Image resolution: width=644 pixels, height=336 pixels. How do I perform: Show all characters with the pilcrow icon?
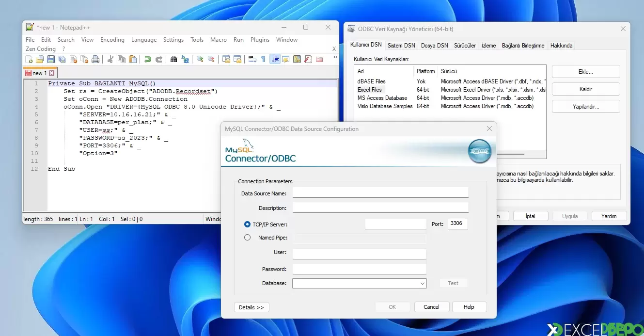click(x=264, y=60)
